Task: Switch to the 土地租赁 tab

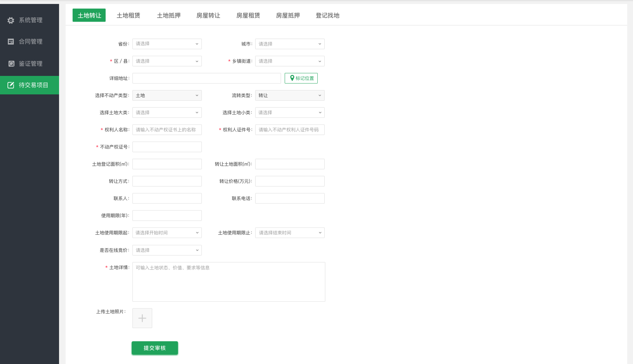Action: (x=128, y=15)
